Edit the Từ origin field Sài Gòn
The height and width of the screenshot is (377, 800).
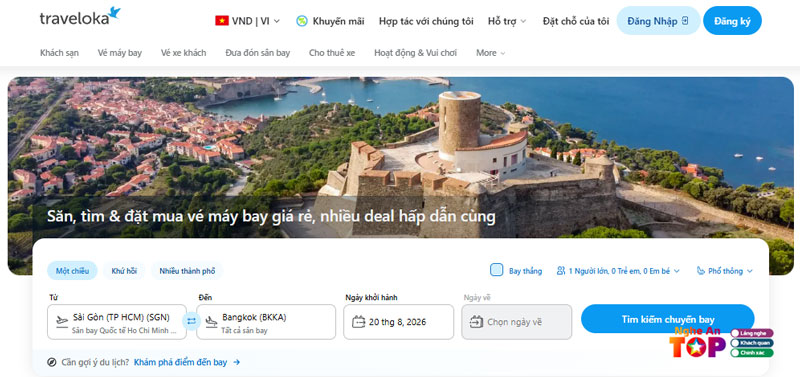click(117, 322)
